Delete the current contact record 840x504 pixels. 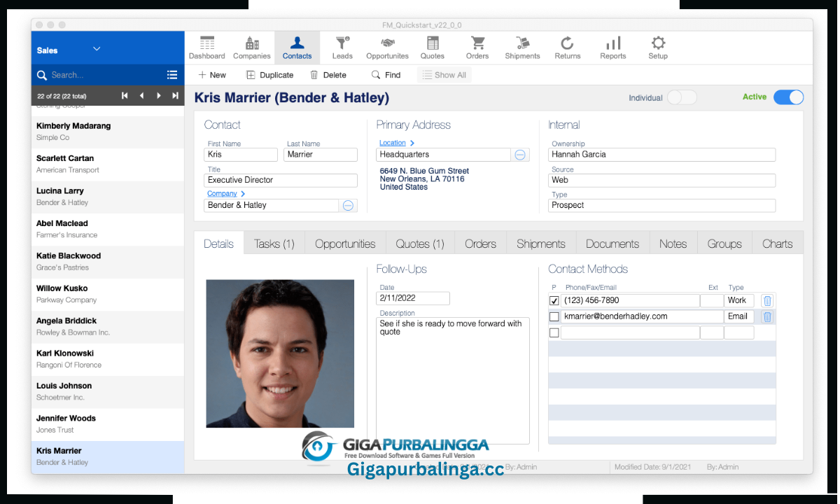(328, 75)
